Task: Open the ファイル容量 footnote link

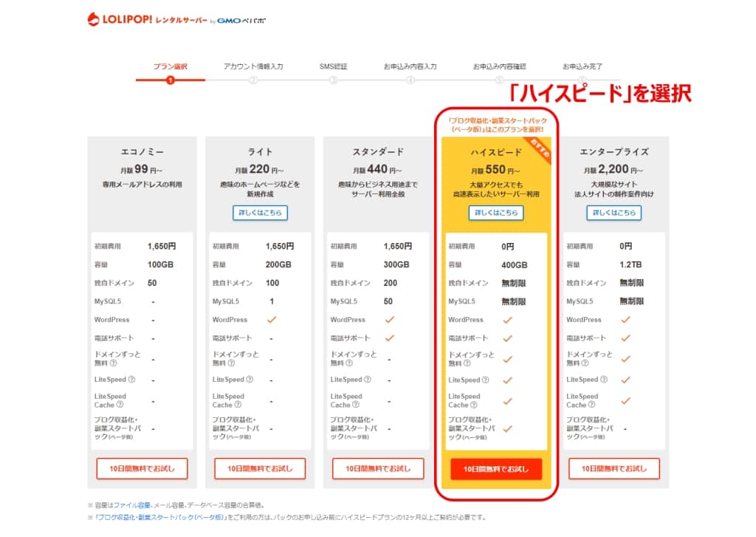Action: [x=132, y=505]
